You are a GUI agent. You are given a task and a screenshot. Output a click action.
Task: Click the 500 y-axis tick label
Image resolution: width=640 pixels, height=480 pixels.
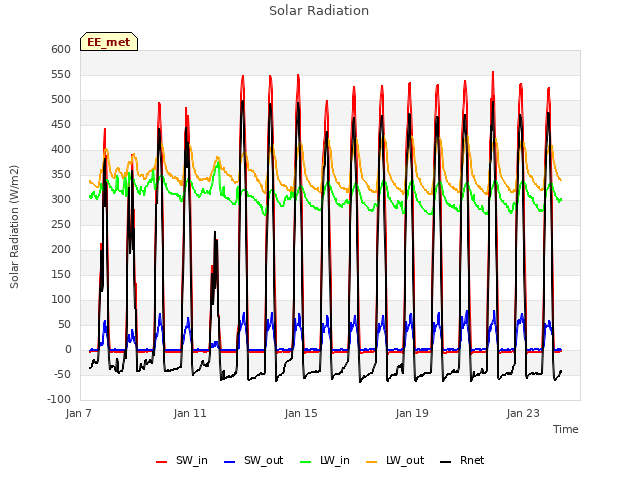pos(61,100)
